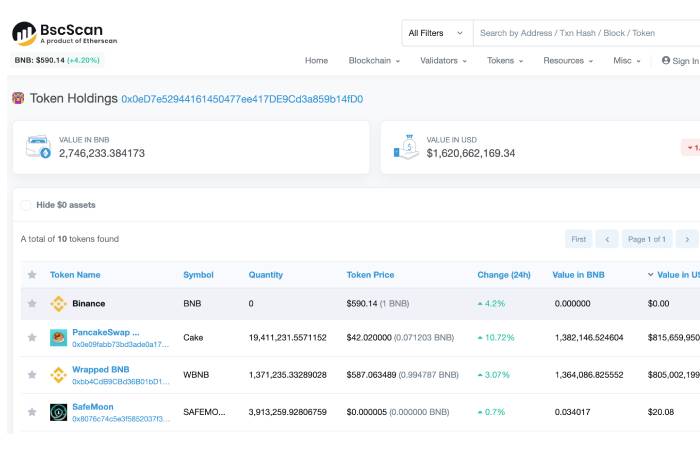
Task: Click Cake quantity 19,411,231.5571152
Action: point(288,338)
